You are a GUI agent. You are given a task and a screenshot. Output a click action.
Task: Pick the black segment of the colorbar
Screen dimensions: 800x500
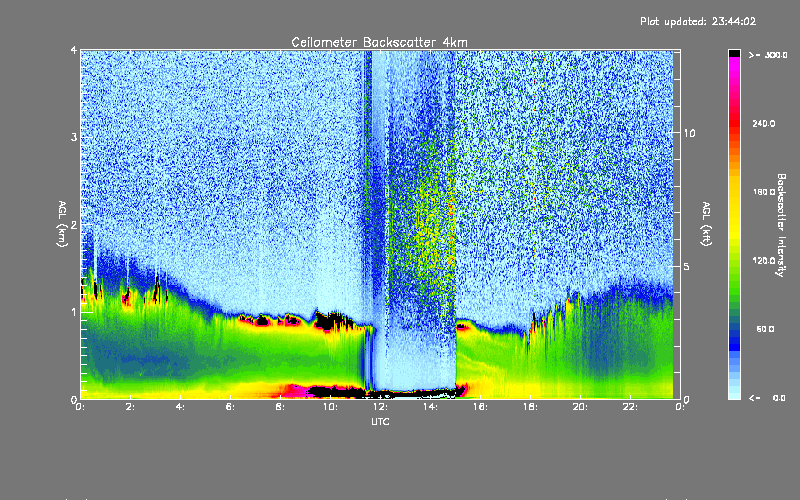click(734, 53)
